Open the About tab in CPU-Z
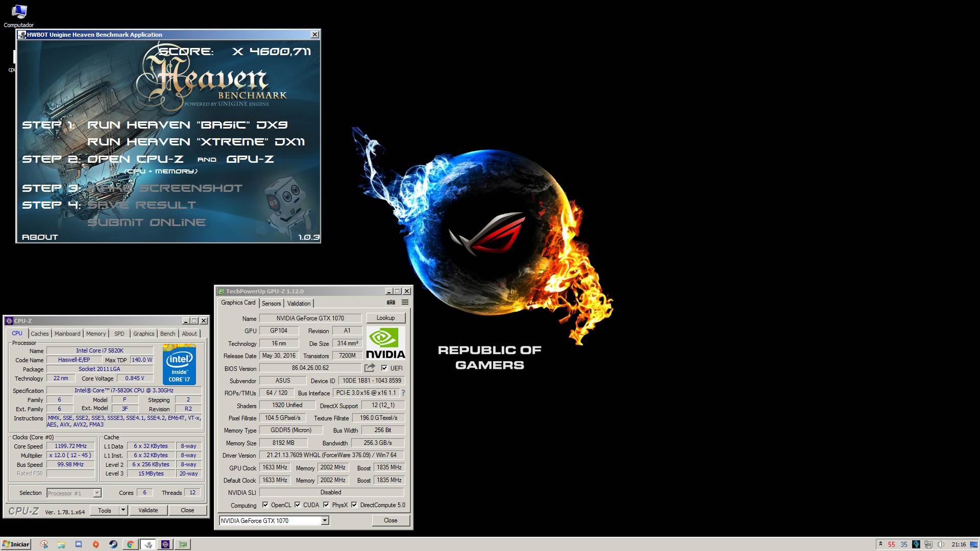This screenshot has width=980, height=551. 189,334
